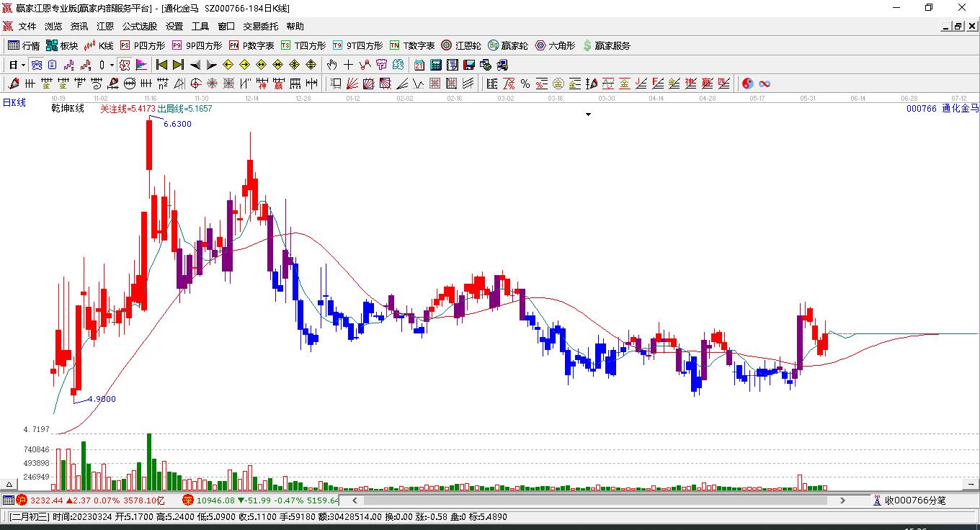Click the pennant flag chart icon

[141, 65]
